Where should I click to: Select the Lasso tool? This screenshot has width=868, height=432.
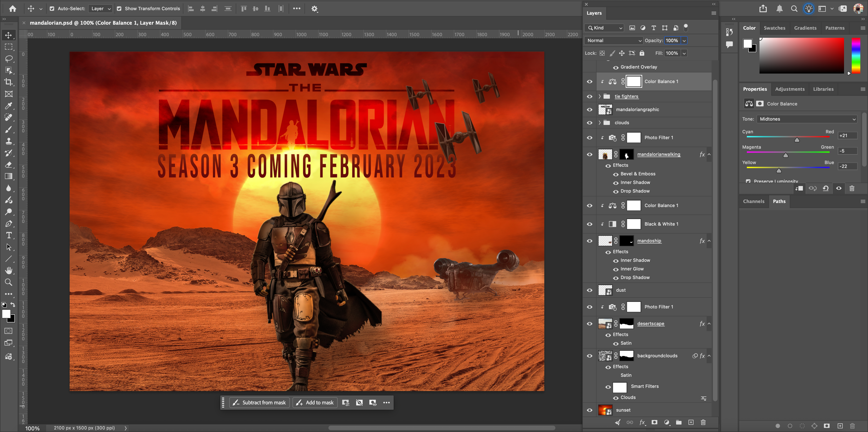(9, 59)
